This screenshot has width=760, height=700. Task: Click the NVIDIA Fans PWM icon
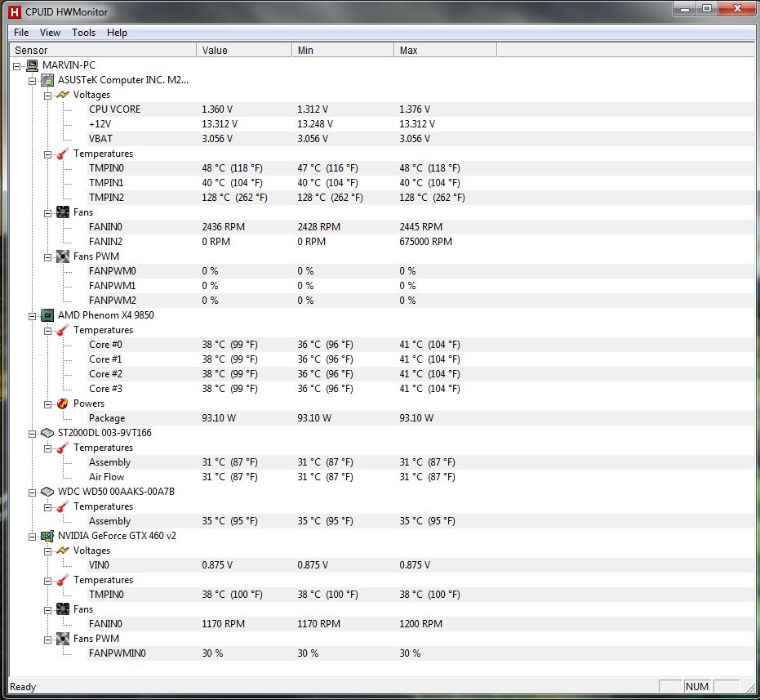point(63,639)
